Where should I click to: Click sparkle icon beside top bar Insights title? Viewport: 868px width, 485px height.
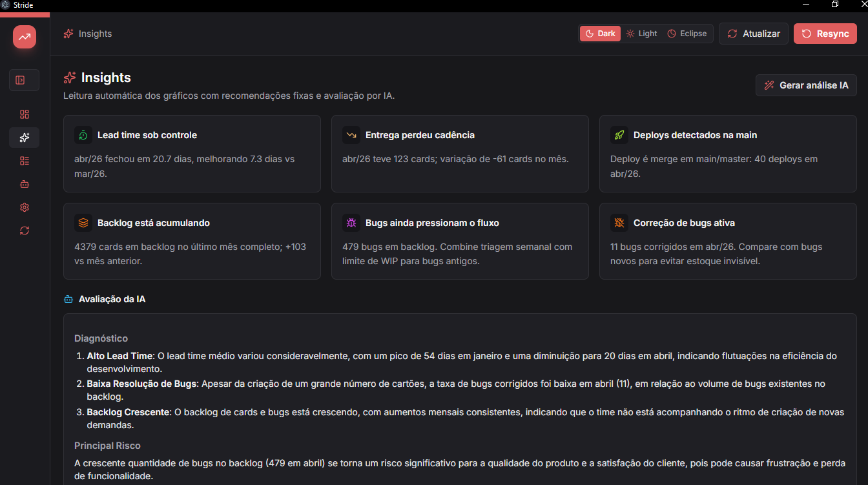(68, 34)
